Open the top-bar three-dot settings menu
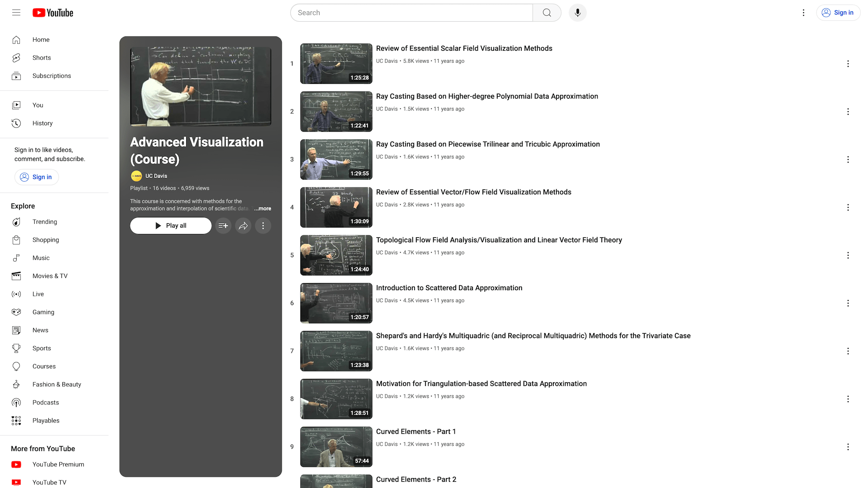 [x=803, y=13]
